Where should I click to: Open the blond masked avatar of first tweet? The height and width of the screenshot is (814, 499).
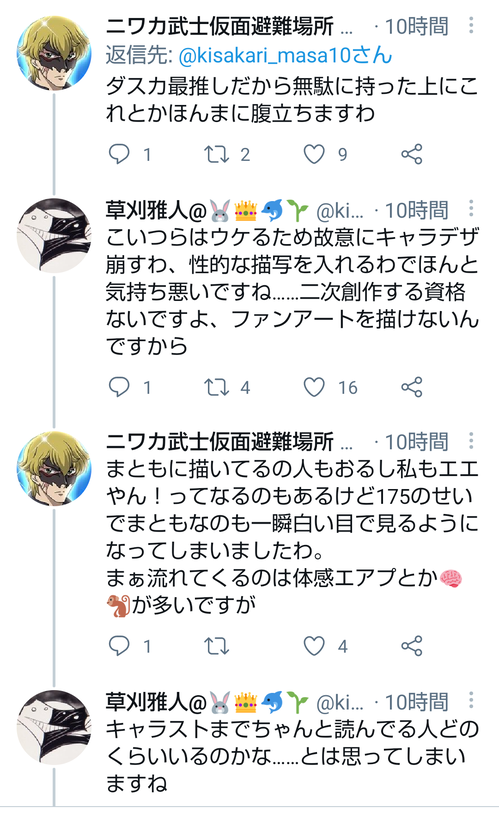click(54, 53)
